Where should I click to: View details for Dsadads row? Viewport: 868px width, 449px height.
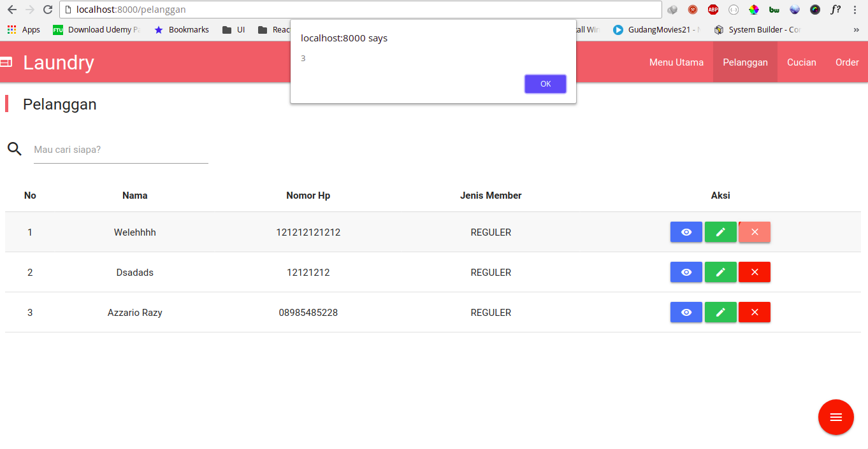point(686,272)
